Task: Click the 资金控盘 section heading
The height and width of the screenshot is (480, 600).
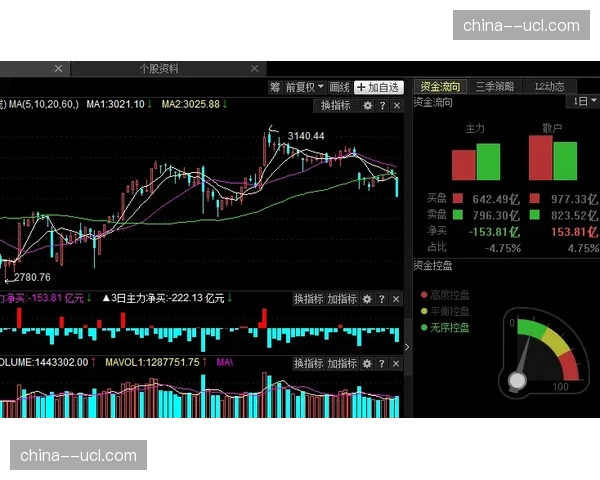Action: point(433,265)
